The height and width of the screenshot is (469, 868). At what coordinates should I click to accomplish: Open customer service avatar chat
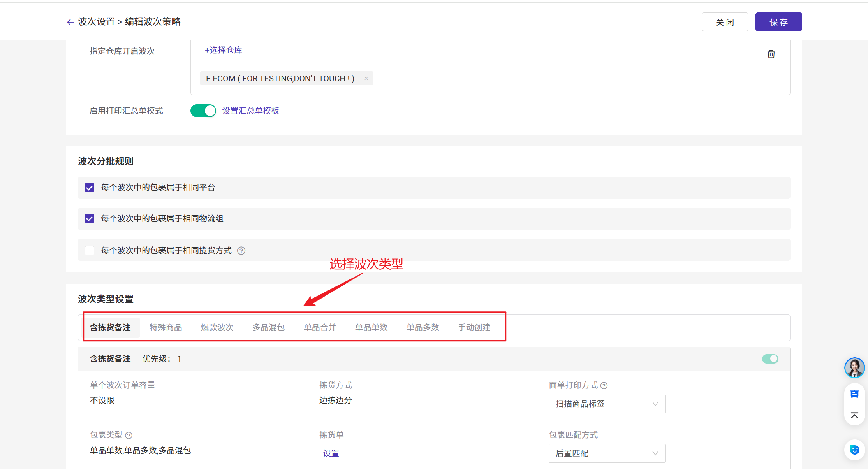pos(854,368)
